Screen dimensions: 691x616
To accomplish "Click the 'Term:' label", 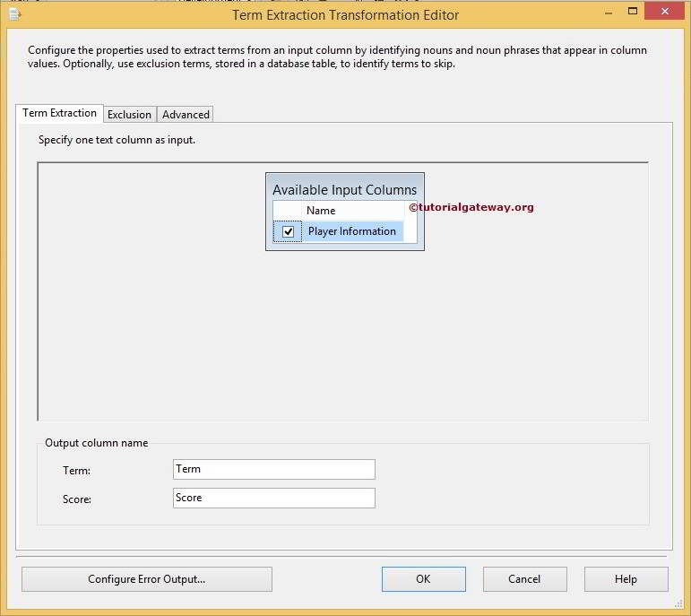I will (77, 471).
